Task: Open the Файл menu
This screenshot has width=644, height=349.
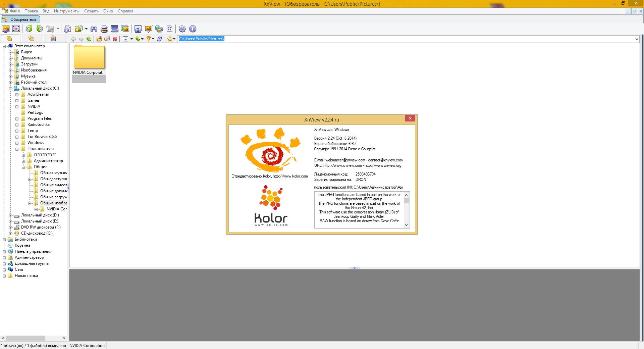Action: point(15,11)
